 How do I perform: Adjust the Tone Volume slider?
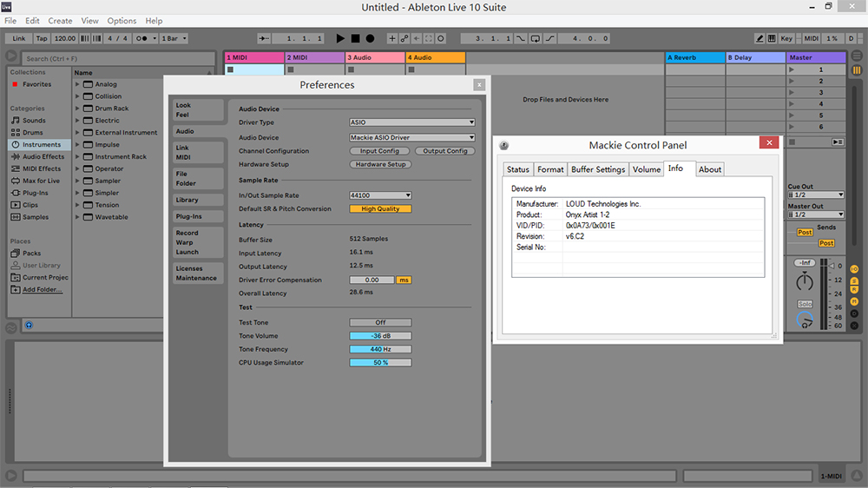[x=380, y=336]
